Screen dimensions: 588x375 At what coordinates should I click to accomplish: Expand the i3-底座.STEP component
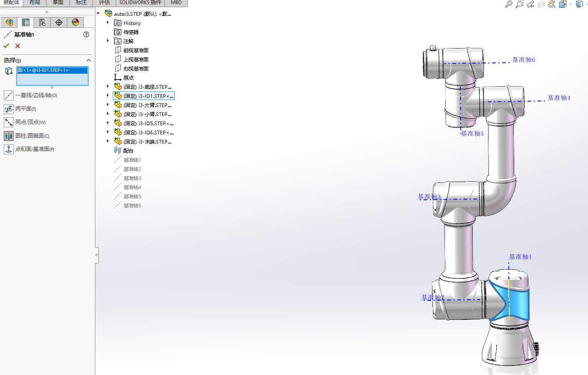(108, 87)
